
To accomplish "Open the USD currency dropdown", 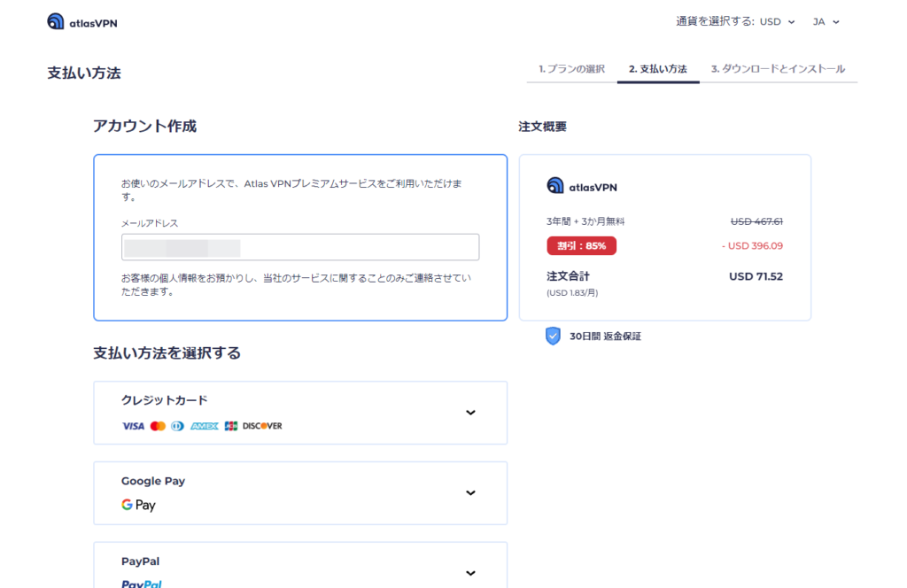I will 777,22.
